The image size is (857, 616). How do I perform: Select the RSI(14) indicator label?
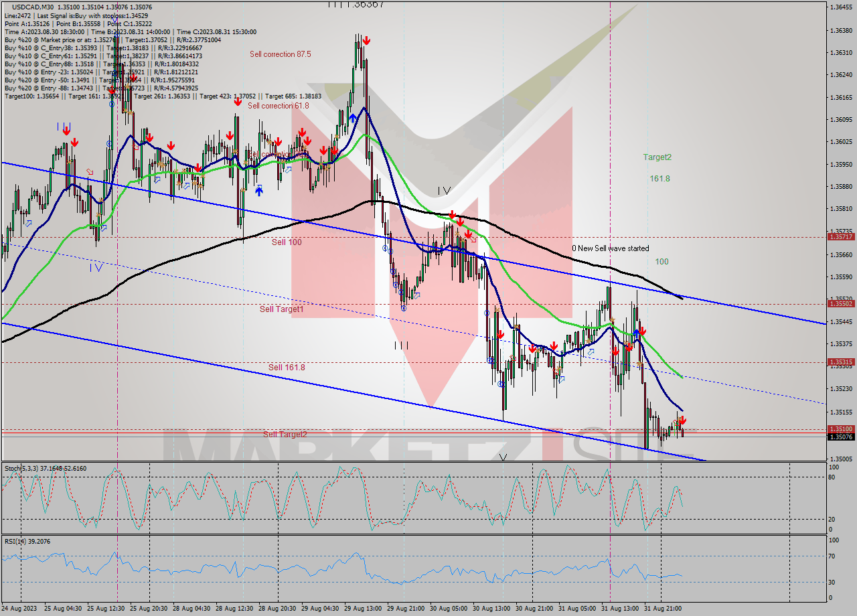coord(15,540)
